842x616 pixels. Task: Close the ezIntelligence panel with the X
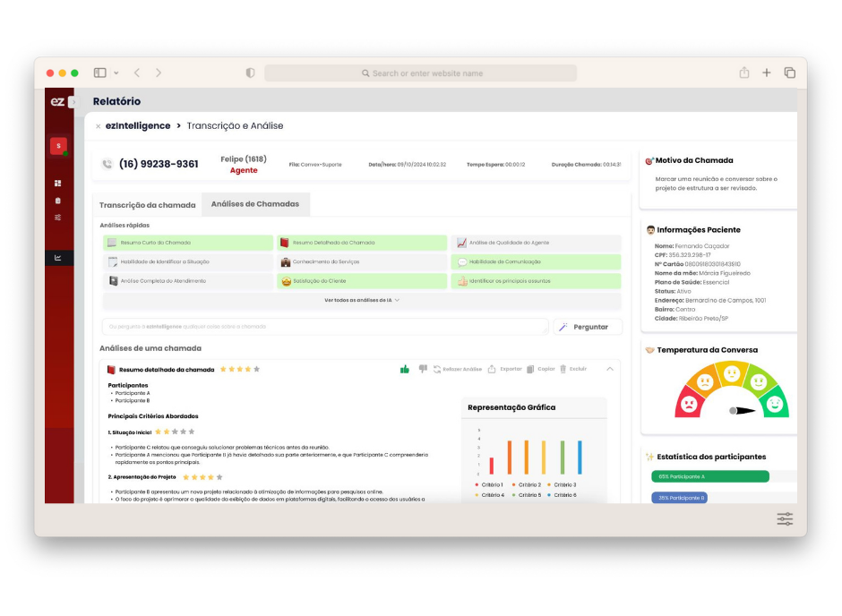coord(98,126)
